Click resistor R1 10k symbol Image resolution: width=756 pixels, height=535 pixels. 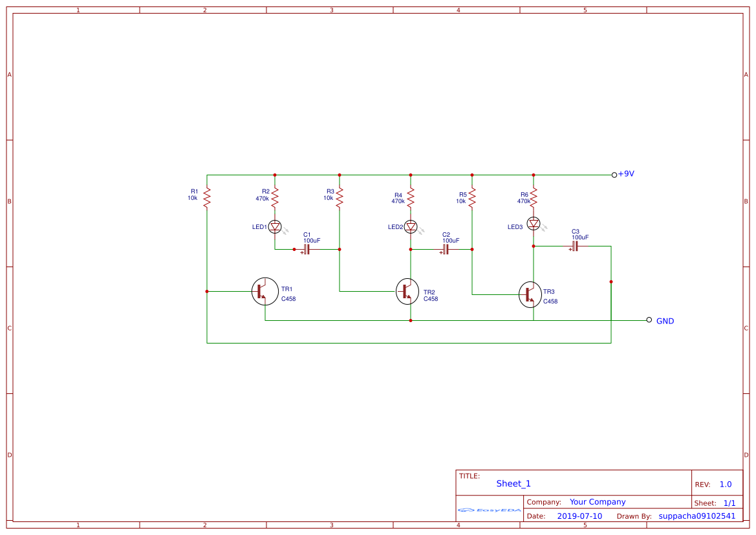click(207, 197)
